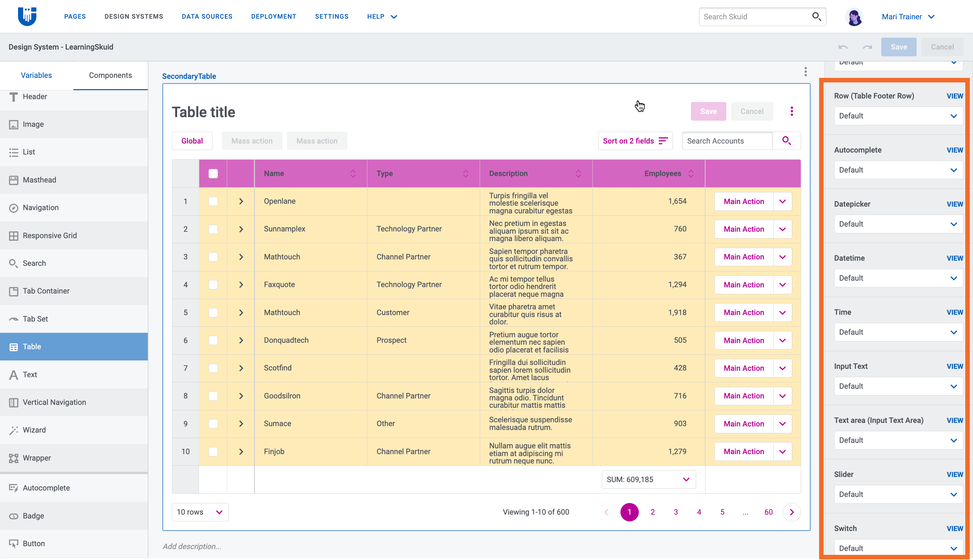Click the Search Accounts magnifier button
The width and height of the screenshot is (973, 560).
pyautogui.click(x=786, y=141)
